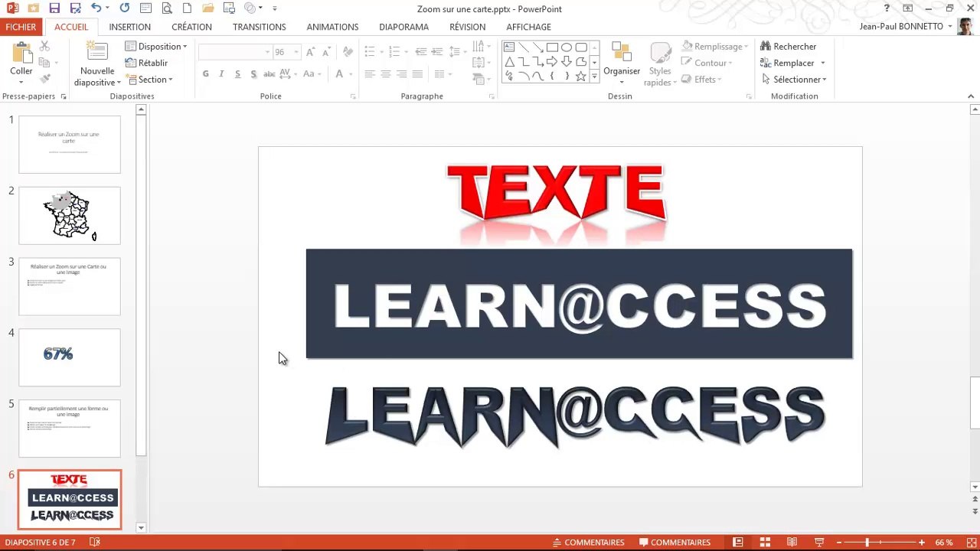Switch to reading view in status bar
Screen dimensions: 980x551
(792, 543)
